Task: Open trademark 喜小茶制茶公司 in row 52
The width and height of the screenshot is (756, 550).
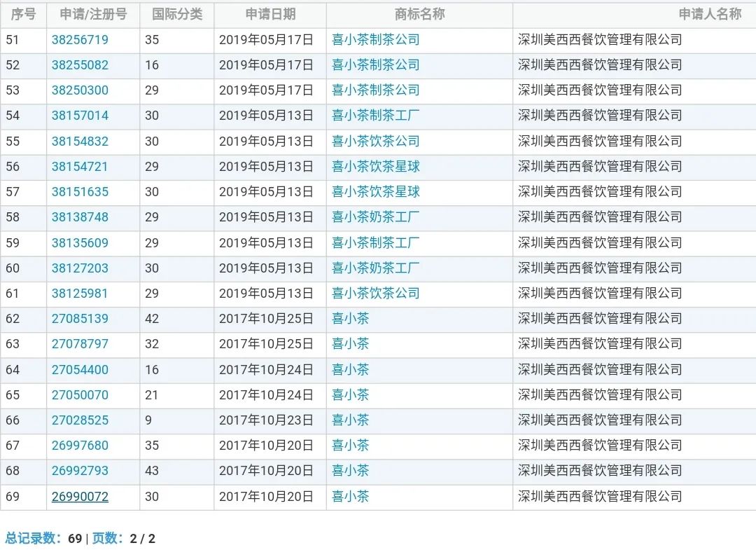Action: pyautogui.click(x=376, y=65)
